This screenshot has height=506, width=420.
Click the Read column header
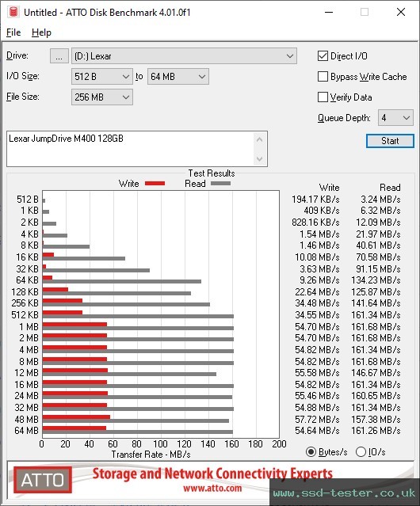pyautogui.click(x=390, y=188)
